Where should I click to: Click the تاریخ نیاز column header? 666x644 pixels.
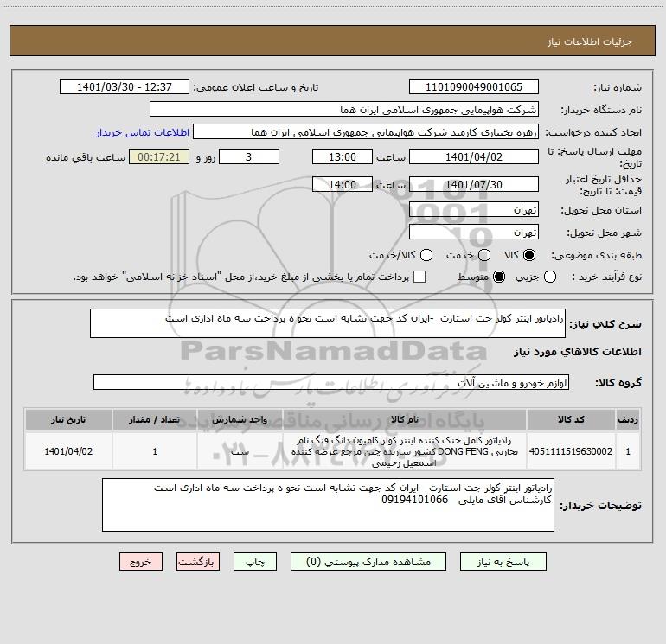(68, 419)
